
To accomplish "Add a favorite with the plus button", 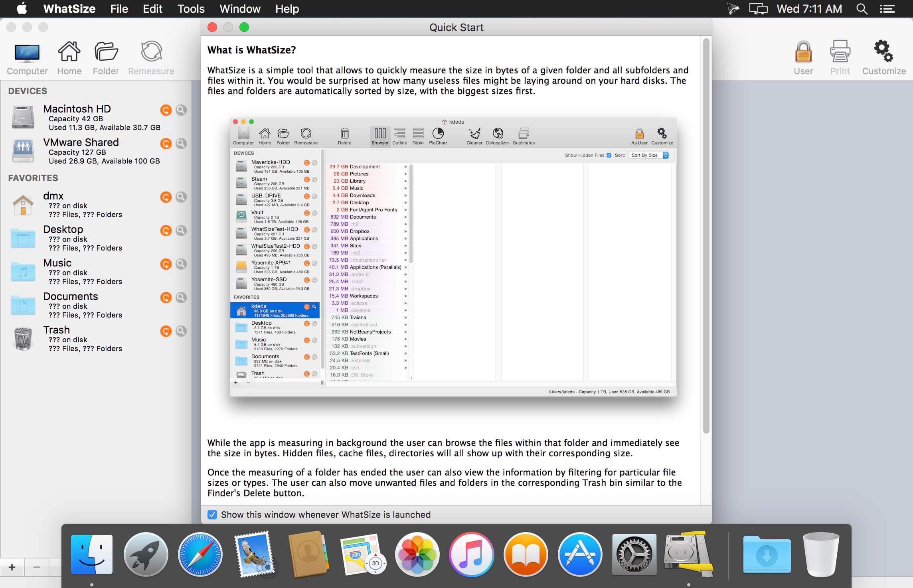I will click(12, 567).
